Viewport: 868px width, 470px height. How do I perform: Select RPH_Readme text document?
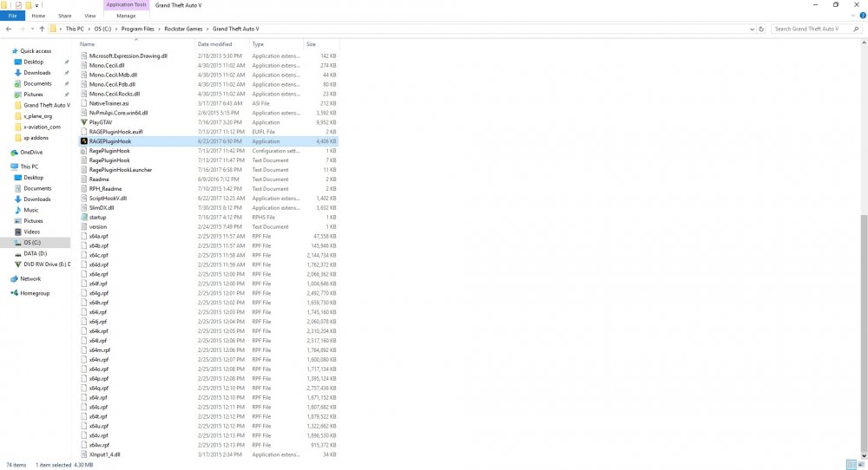tap(105, 188)
